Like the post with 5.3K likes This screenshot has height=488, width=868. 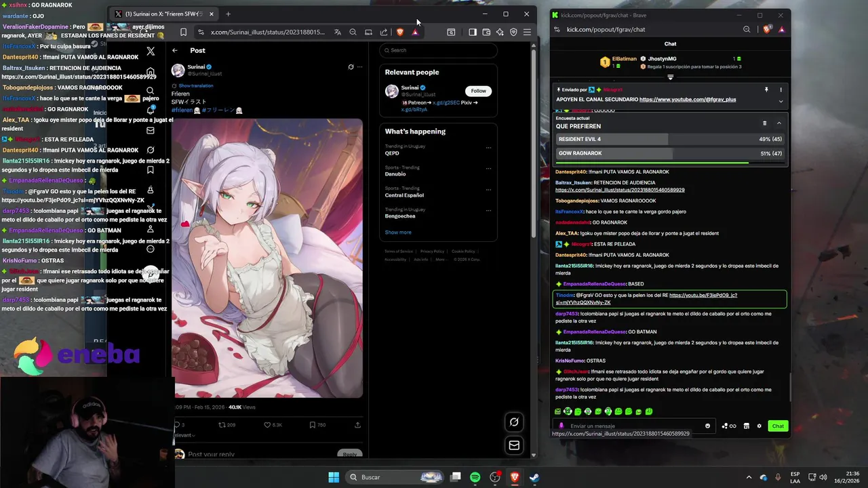(x=273, y=425)
